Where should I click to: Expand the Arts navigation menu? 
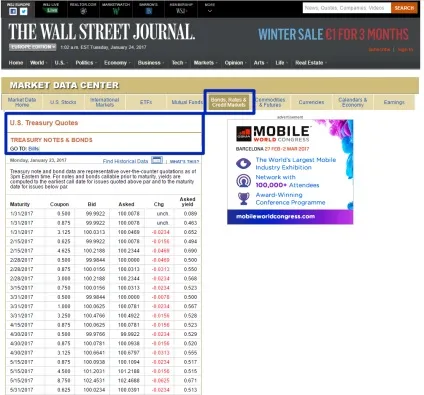260,63
